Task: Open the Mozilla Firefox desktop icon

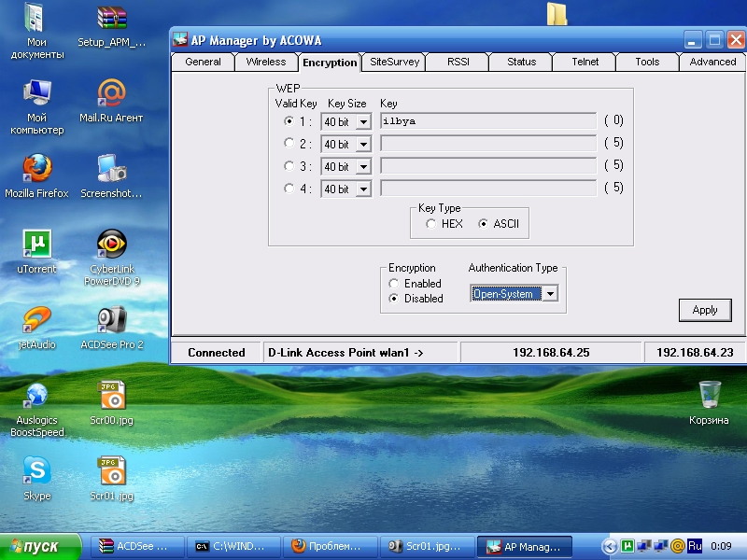Action: (37, 170)
